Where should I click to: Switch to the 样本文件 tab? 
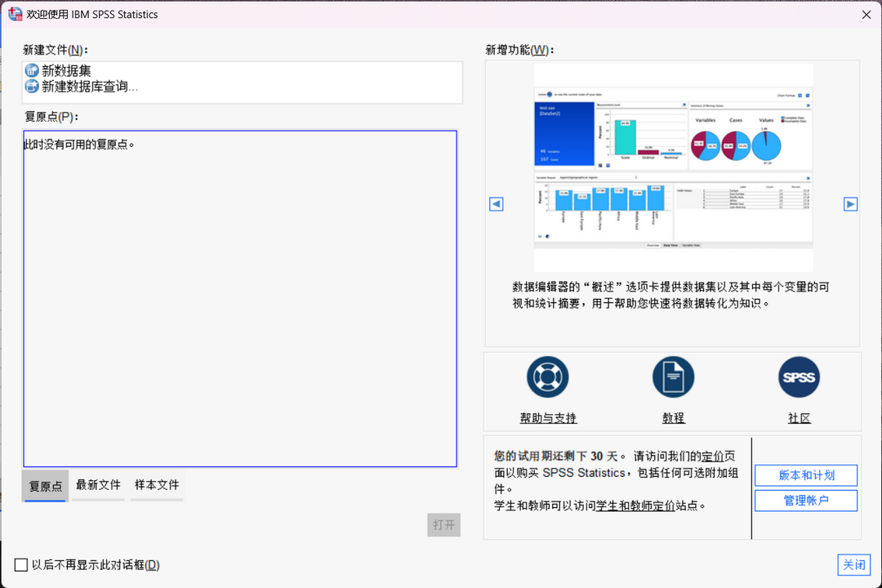coord(156,485)
